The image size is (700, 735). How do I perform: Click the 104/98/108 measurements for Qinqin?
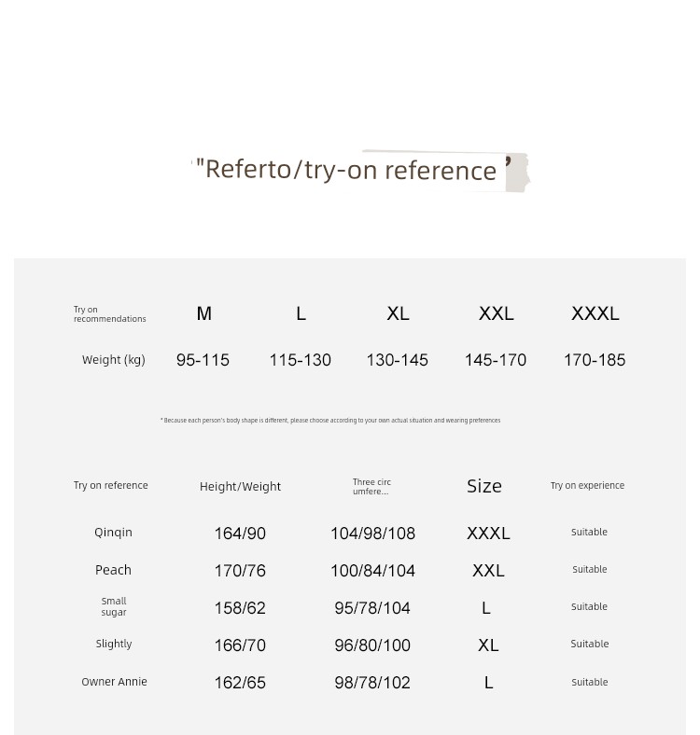[372, 534]
